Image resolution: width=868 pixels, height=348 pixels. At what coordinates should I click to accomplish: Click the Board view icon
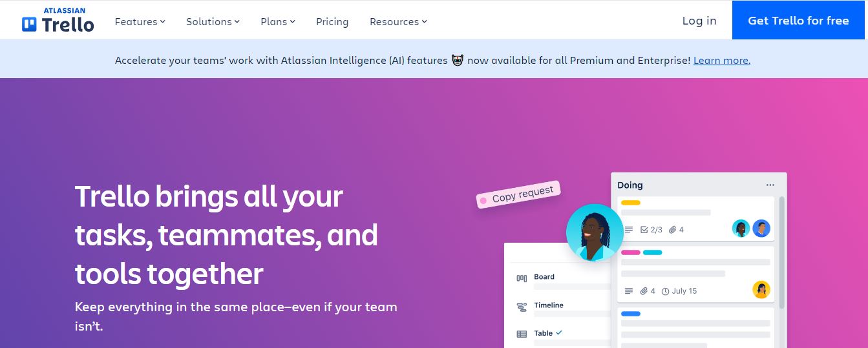pos(522,278)
